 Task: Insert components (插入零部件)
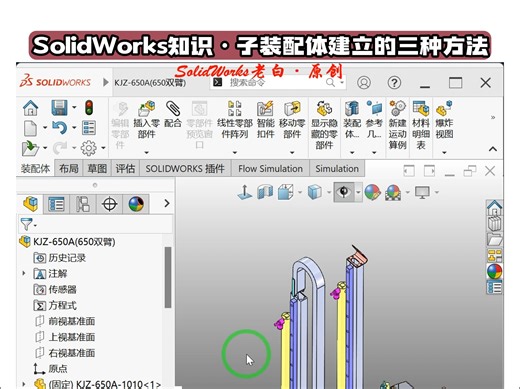(147, 120)
